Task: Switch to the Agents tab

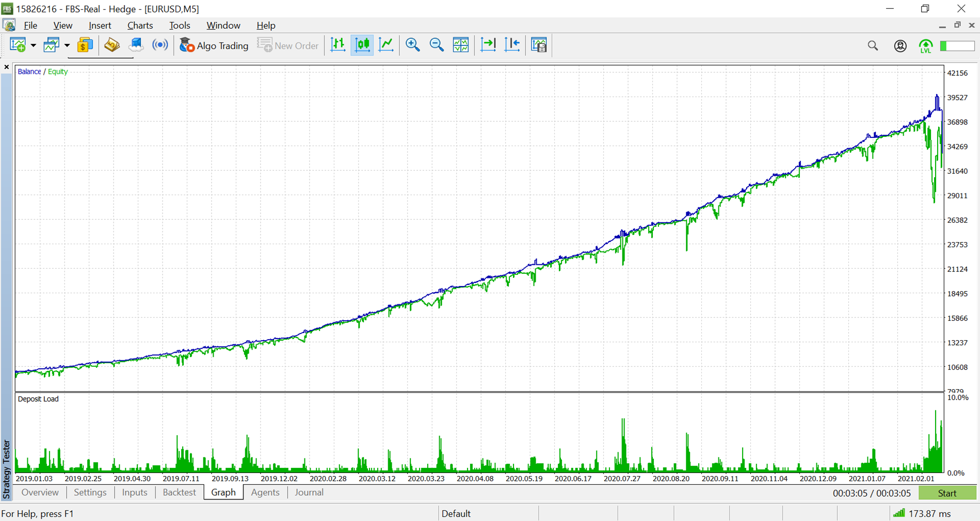Action: pos(265,492)
